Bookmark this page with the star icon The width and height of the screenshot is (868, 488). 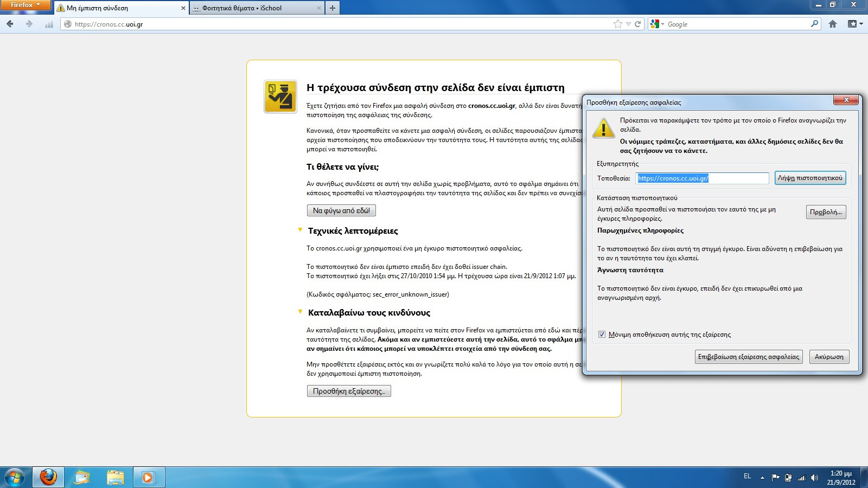(617, 24)
